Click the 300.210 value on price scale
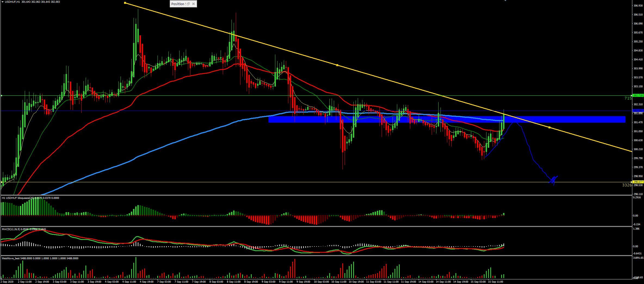The image size is (644, 284). point(638,149)
